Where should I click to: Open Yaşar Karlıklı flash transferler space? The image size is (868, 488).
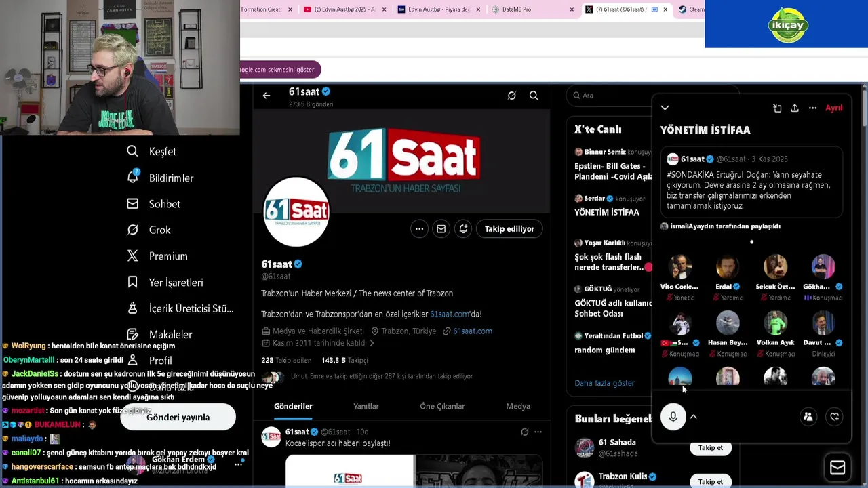613,256
